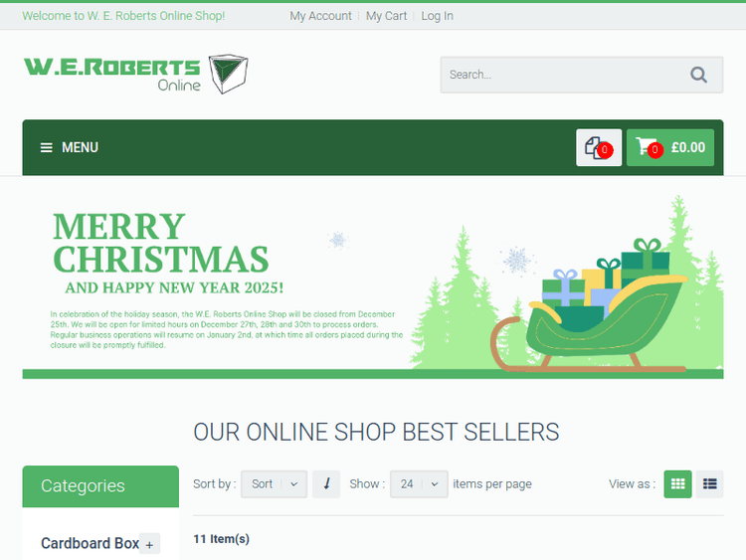This screenshot has width=746, height=560.
Task: Open the MENU navigation label
Action: coord(80,148)
